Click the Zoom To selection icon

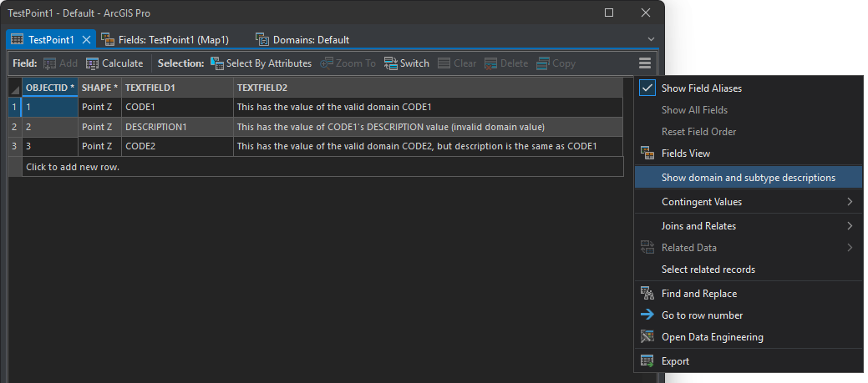327,63
